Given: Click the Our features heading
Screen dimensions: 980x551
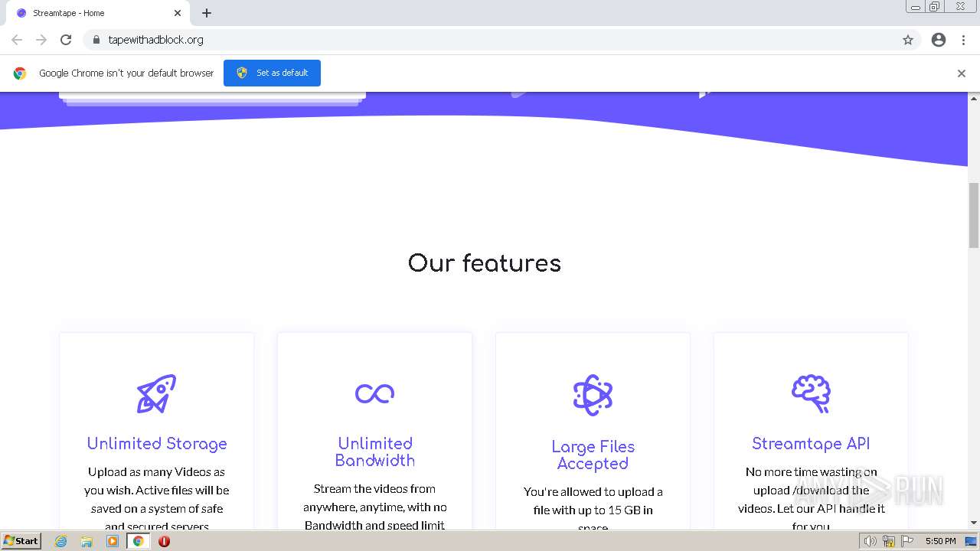Looking at the screenshot, I should click(485, 263).
